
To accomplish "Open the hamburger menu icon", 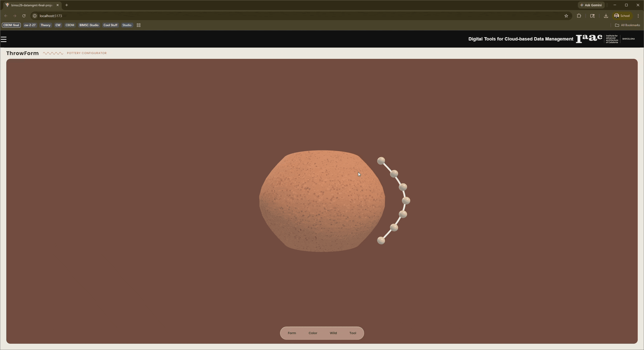I will pyautogui.click(x=4, y=39).
